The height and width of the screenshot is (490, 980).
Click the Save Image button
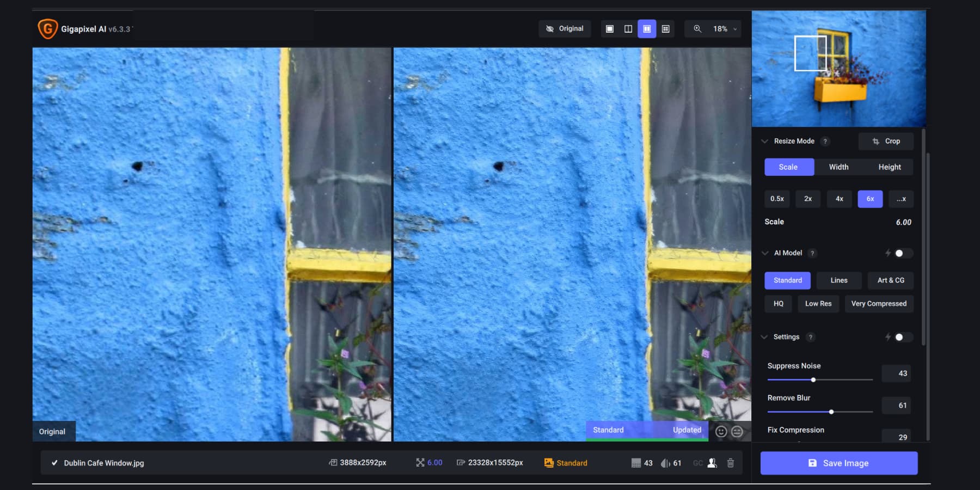click(x=838, y=463)
